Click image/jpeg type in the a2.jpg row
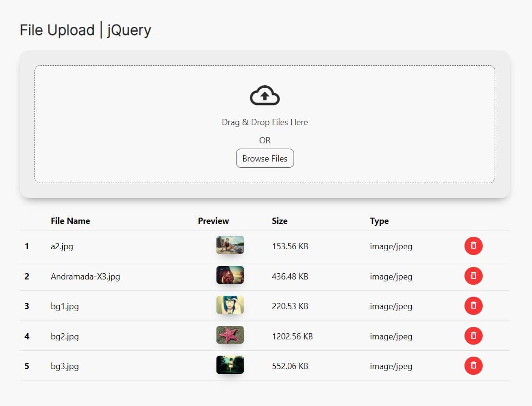 (391, 247)
